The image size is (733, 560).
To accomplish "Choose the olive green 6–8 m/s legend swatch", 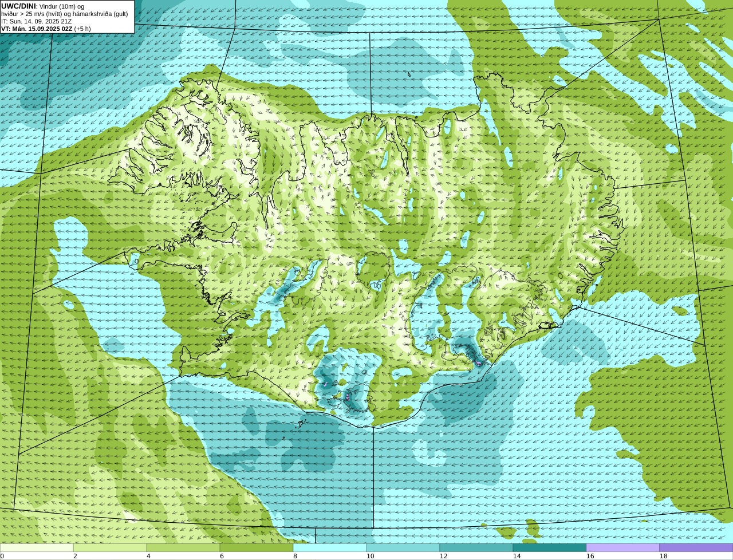I will tap(257, 547).
